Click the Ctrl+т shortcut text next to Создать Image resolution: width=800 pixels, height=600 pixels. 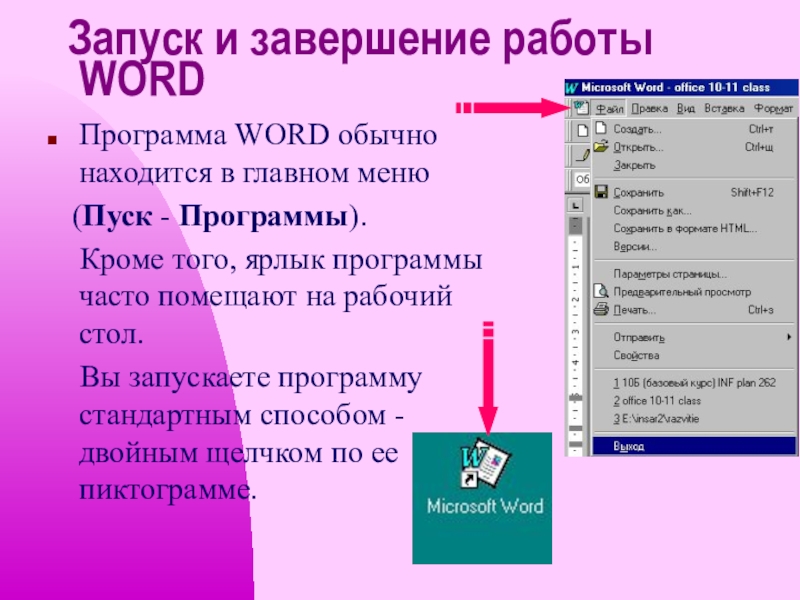tap(761, 129)
